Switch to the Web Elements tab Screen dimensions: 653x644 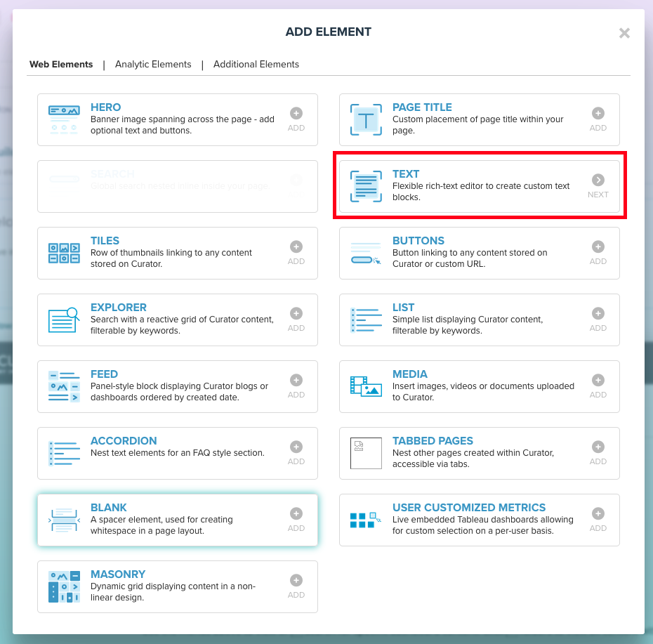tap(61, 64)
